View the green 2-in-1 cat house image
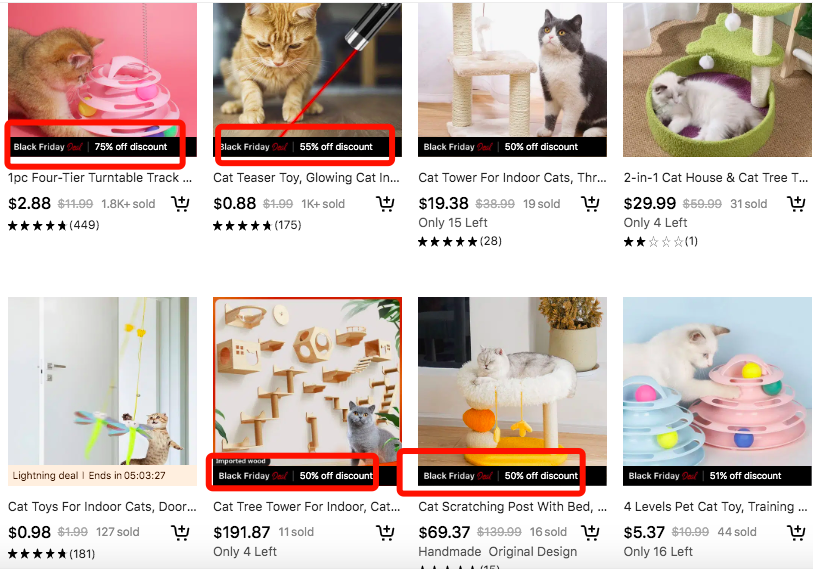The image size is (813, 569). tap(718, 80)
